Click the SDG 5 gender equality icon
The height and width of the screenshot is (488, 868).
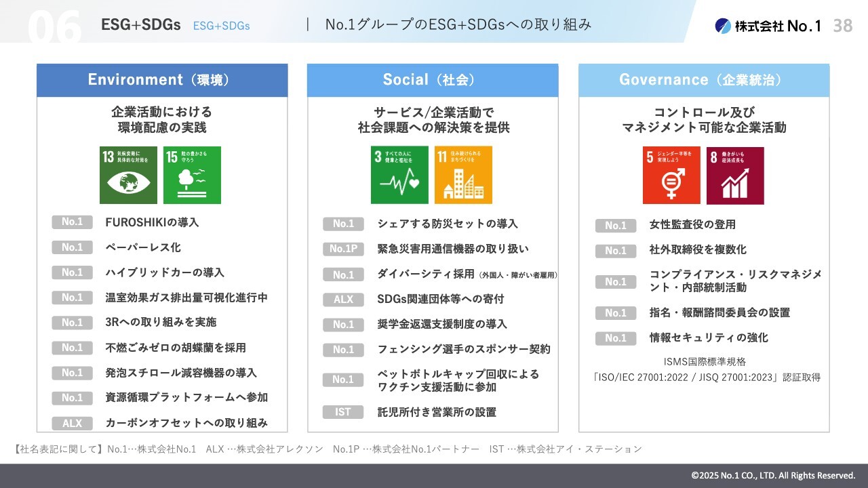671,176
